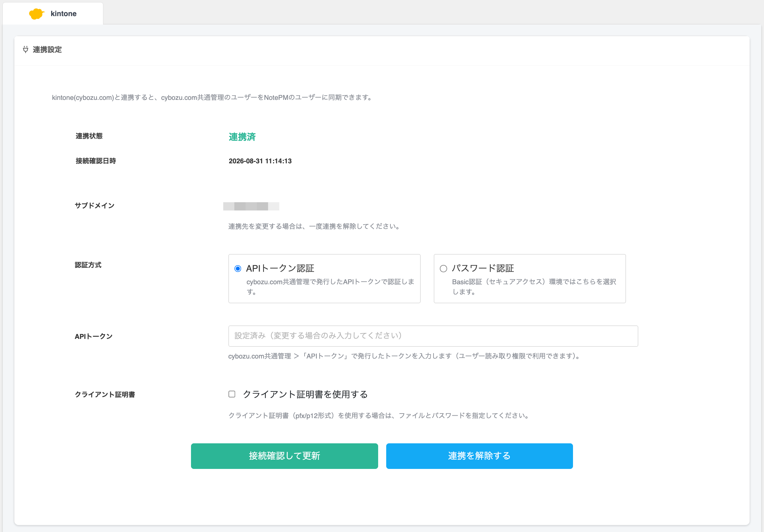Click the クライアント証明書 field label
This screenshot has width=764, height=532.
pos(105,395)
